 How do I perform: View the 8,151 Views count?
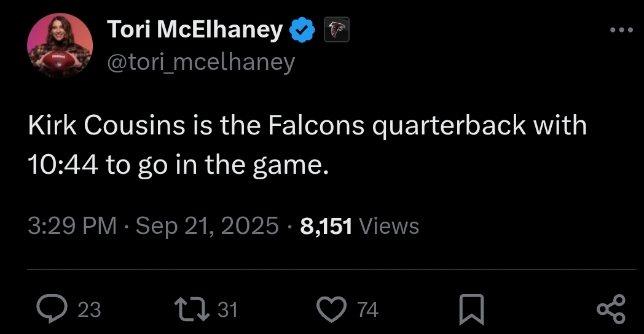359,226
